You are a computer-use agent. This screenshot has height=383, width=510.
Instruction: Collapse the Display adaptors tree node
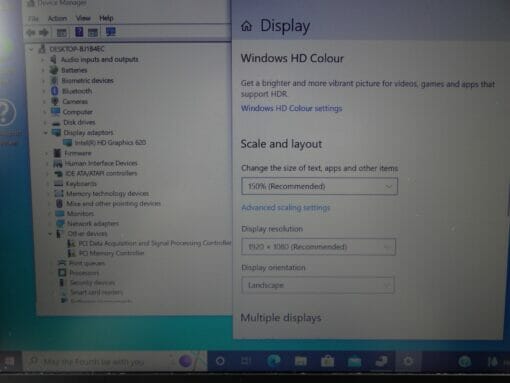(46, 133)
